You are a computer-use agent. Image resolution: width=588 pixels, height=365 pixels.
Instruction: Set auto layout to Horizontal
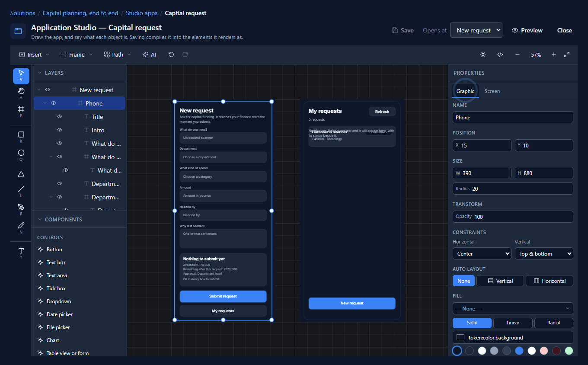click(x=550, y=281)
